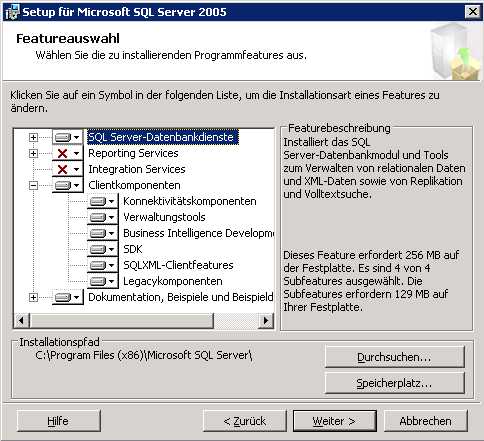The width and height of the screenshot is (484, 441).
Task: Click the horizontal scrollbar thumb in feature list
Action: (121, 321)
